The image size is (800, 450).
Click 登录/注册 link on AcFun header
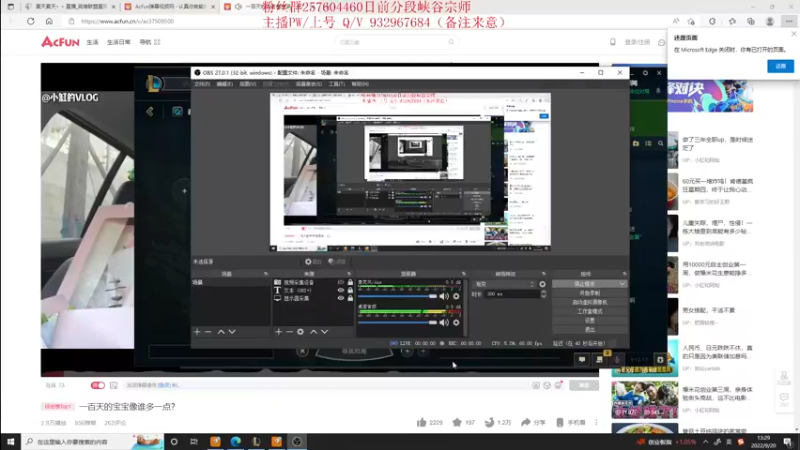coord(637,42)
